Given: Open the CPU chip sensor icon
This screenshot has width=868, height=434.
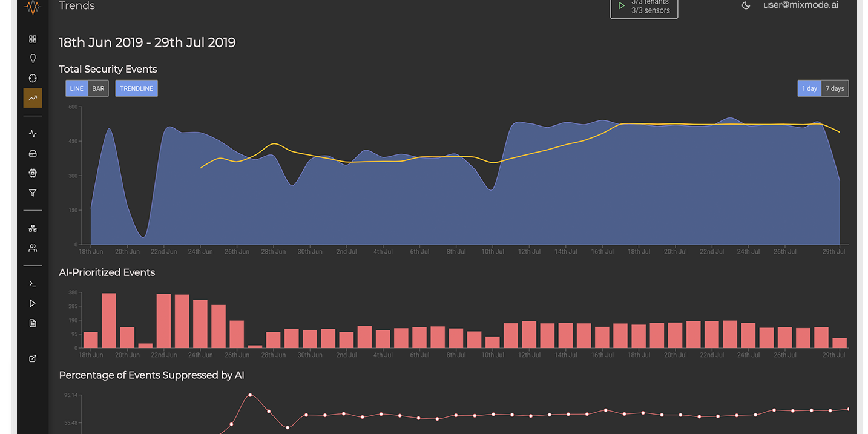Looking at the screenshot, I should click(x=33, y=173).
